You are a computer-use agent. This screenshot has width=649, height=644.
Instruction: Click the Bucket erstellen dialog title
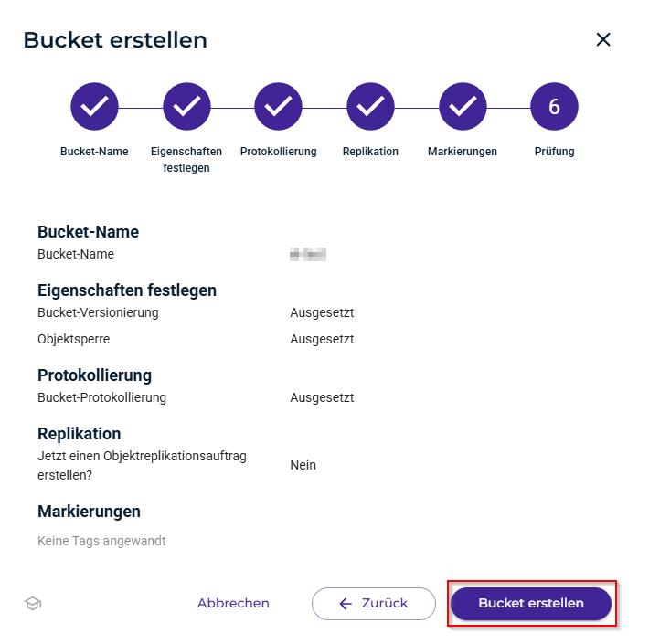[115, 40]
